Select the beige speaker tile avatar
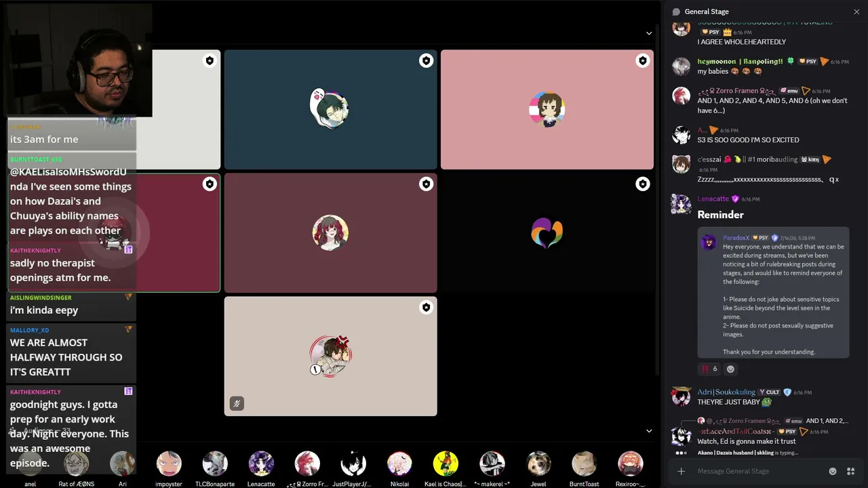Image resolution: width=868 pixels, height=488 pixels. 330,354
